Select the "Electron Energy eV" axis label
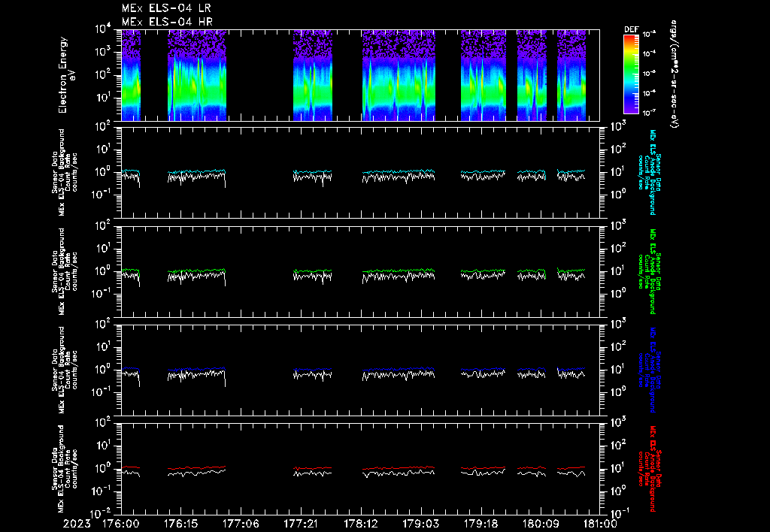The image size is (770, 532). pyautogui.click(x=66, y=75)
